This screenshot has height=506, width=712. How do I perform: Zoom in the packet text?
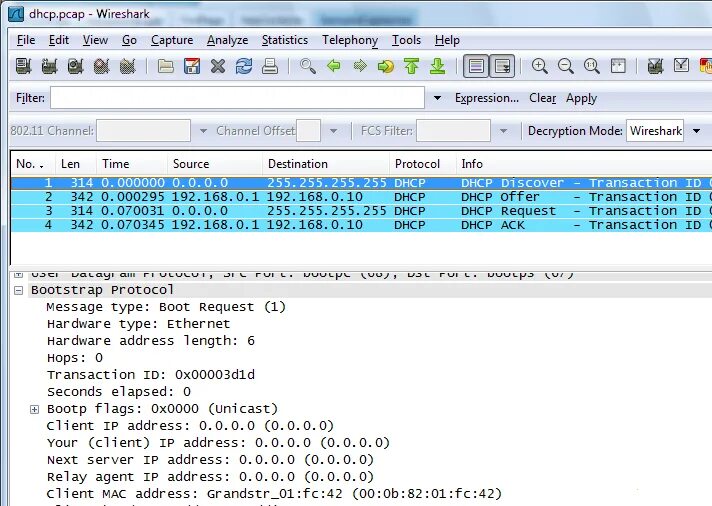click(x=539, y=66)
